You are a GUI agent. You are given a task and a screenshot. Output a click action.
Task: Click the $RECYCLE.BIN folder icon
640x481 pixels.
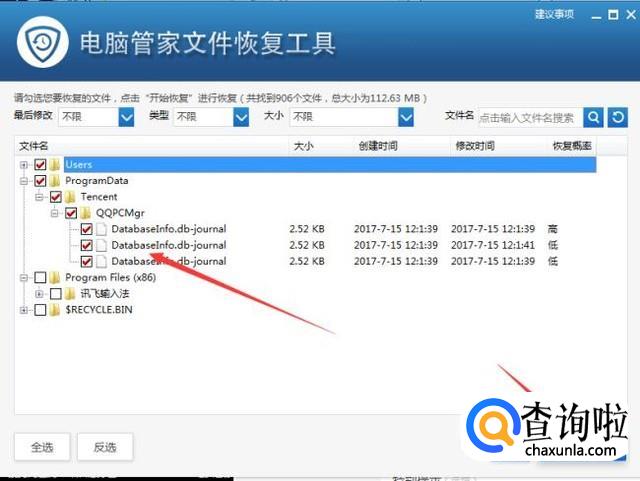[55, 310]
